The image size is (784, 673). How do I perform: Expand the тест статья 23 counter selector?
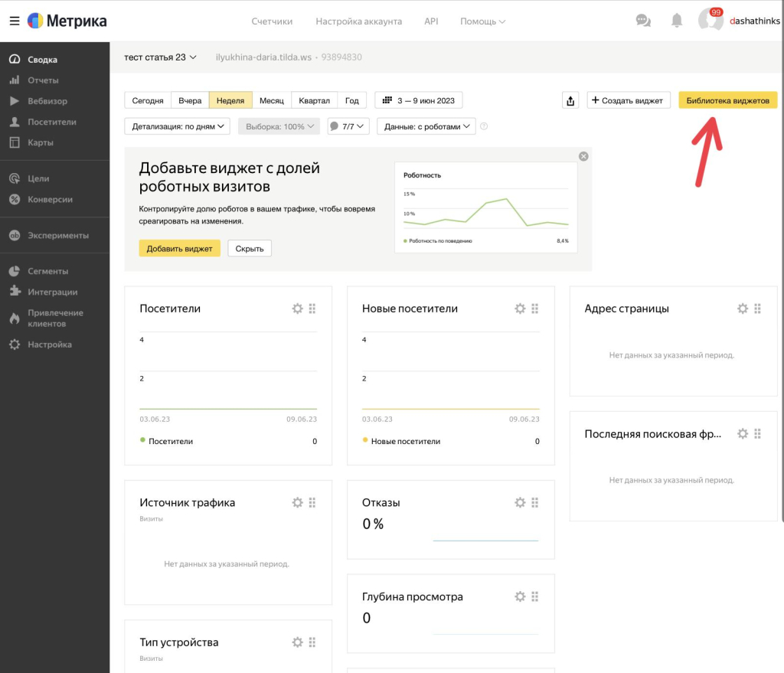point(161,57)
